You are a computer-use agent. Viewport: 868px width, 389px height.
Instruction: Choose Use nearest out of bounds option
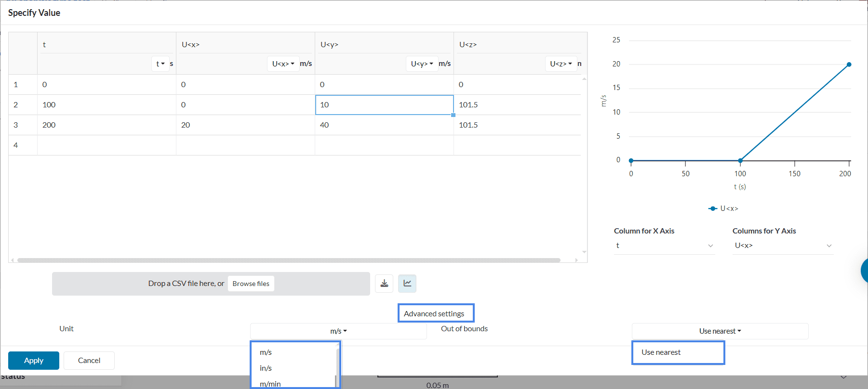click(x=661, y=352)
